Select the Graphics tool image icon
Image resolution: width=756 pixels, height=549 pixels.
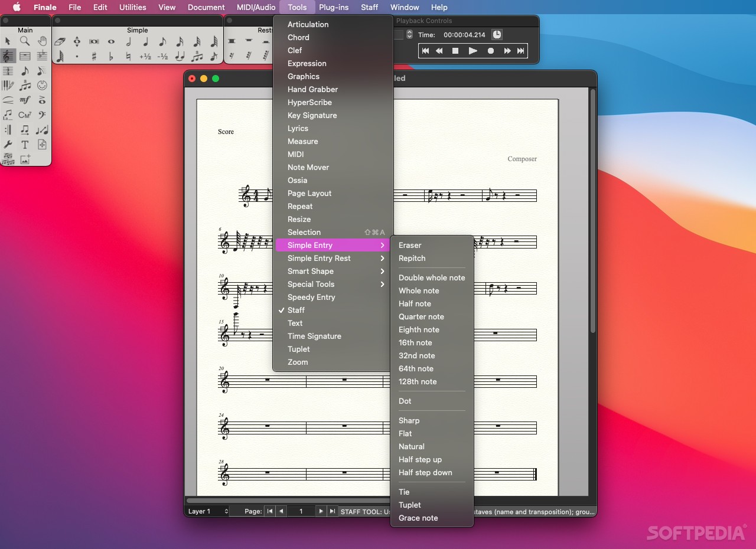pyautogui.click(x=25, y=159)
